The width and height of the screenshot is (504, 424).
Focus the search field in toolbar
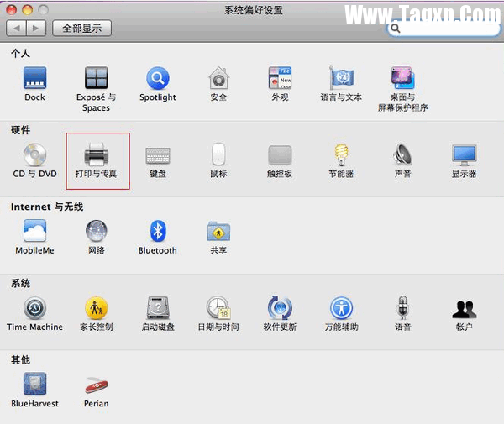[x=444, y=29]
